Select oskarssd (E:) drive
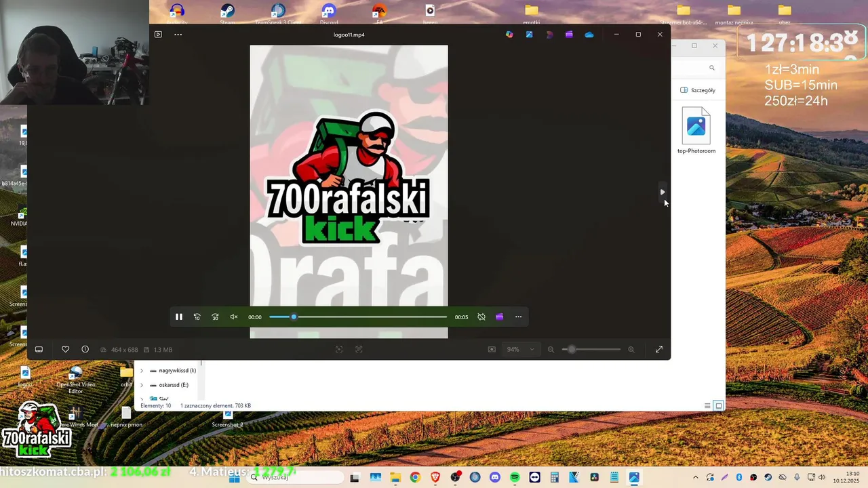The width and height of the screenshot is (868, 488). pyautogui.click(x=169, y=385)
